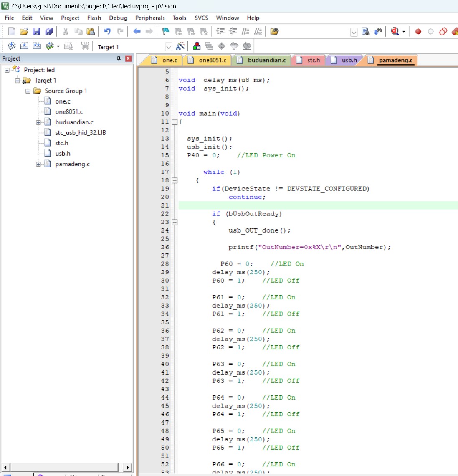Click the Disable All Breakpoints icon
Image resolution: width=458 pixels, height=476 pixels.
pos(443,32)
